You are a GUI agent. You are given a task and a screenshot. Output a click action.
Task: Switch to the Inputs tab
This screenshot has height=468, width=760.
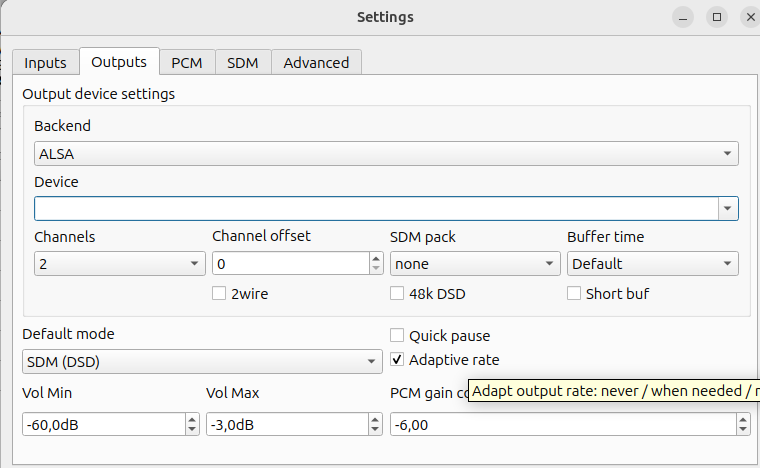click(x=45, y=62)
